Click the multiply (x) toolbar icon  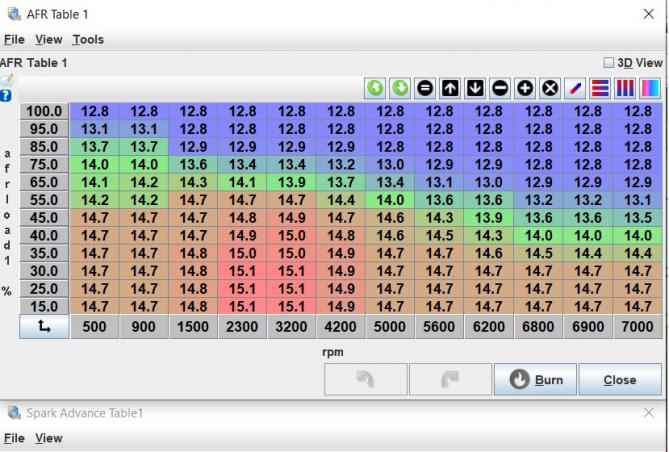(x=549, y=88)
